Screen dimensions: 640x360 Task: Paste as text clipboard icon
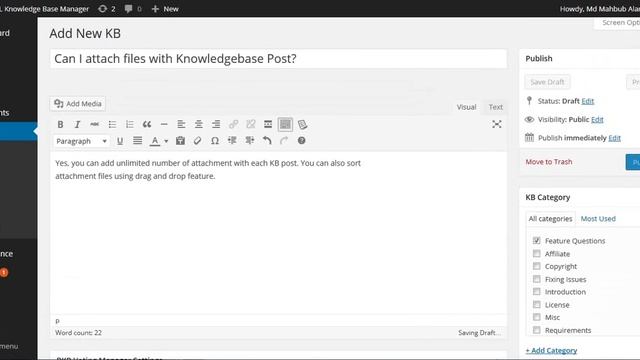[180, 141]
